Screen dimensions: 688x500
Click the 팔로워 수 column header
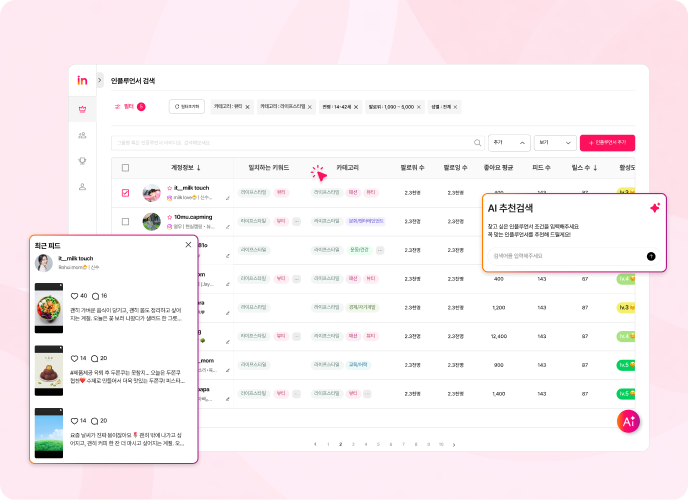click(412, 168)
